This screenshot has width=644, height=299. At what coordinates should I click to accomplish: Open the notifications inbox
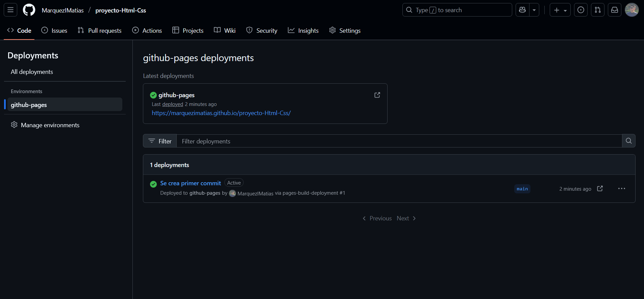pos(615,10)
